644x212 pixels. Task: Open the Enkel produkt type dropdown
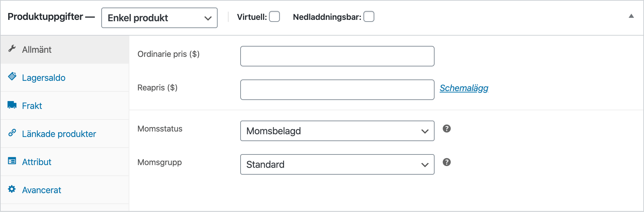pyautogui.click(x=159, y=18)
